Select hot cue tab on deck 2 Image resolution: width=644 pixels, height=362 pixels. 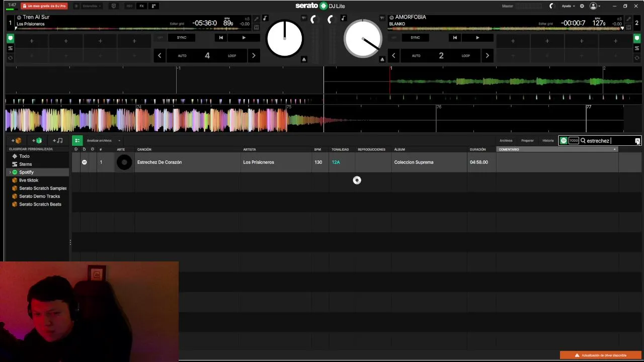[637, 38]
